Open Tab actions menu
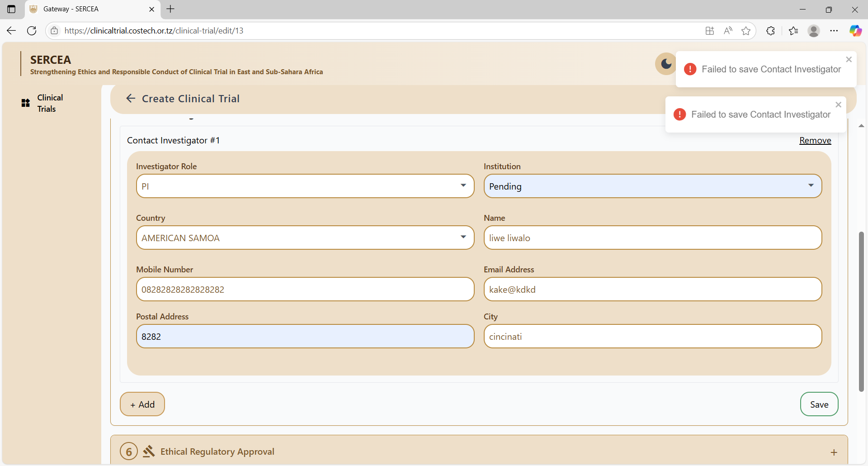Screen dimensions: 868x466 pyautogui.click(x=11, y=9)
